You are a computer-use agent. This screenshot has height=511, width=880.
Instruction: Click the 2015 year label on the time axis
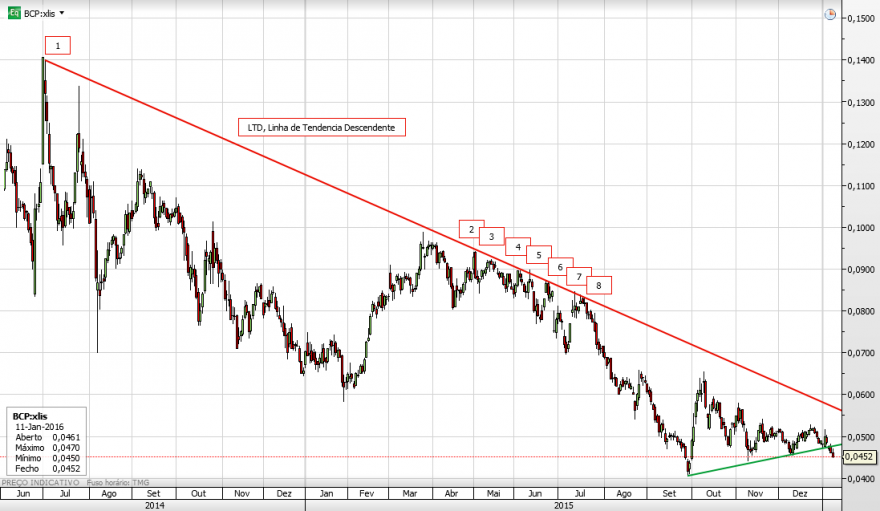click(x=563, y=505)
